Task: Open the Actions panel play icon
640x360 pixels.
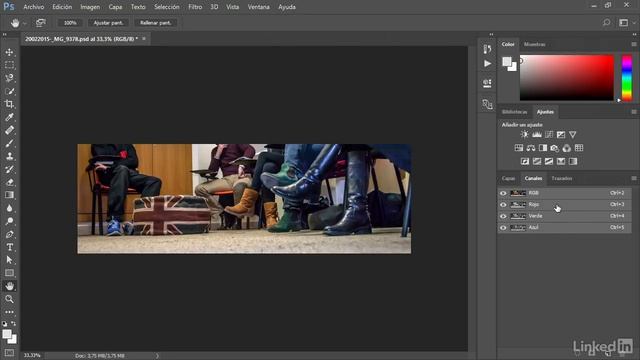Action: pyautogui.click(x=487, y=64)
